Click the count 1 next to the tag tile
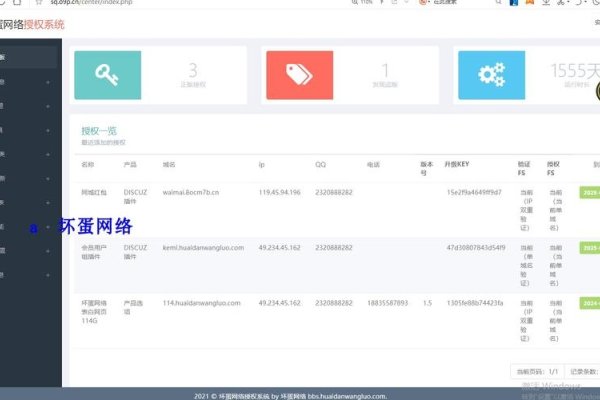Screen dimensions: 600x400 385,70
